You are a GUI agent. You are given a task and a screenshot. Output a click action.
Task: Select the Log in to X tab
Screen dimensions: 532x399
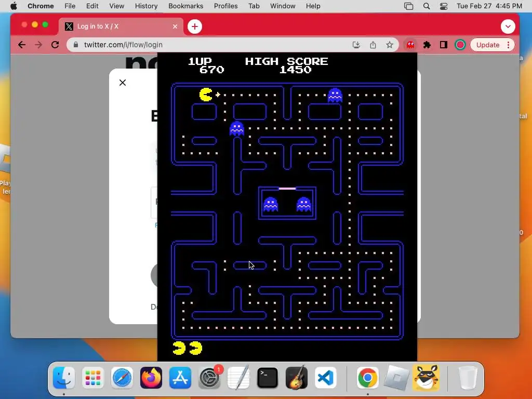pyautogui.click(x=121, y=26)
